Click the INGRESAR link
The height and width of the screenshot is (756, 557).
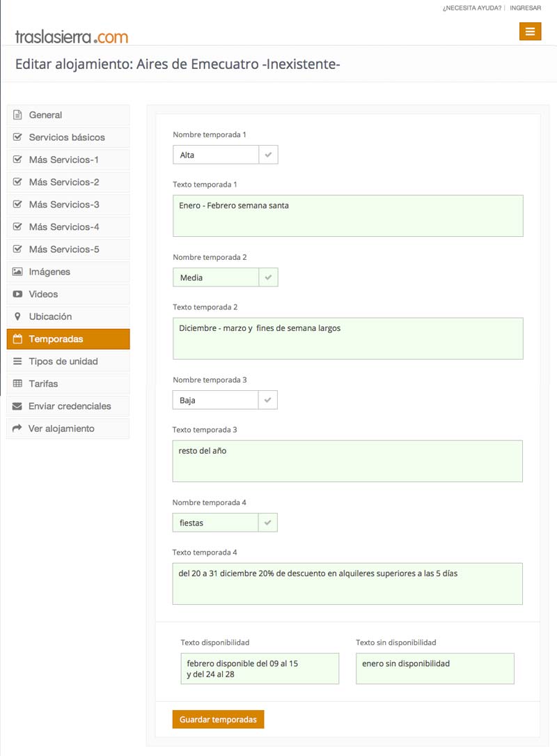pos(525,8)
